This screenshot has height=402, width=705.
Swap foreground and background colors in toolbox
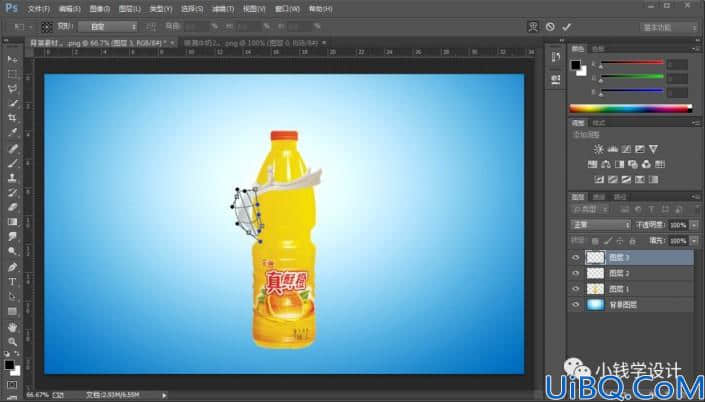tap(16, 355)
